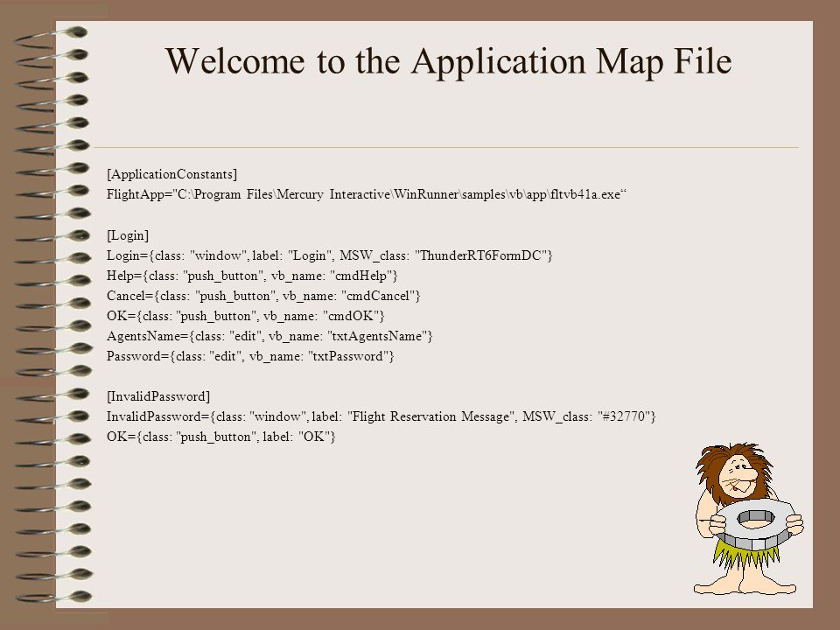This screenshot has width=840, height=630.
Task: Click the InvalidPassword= Flight Reservation Message line
Action: point(381,416)
